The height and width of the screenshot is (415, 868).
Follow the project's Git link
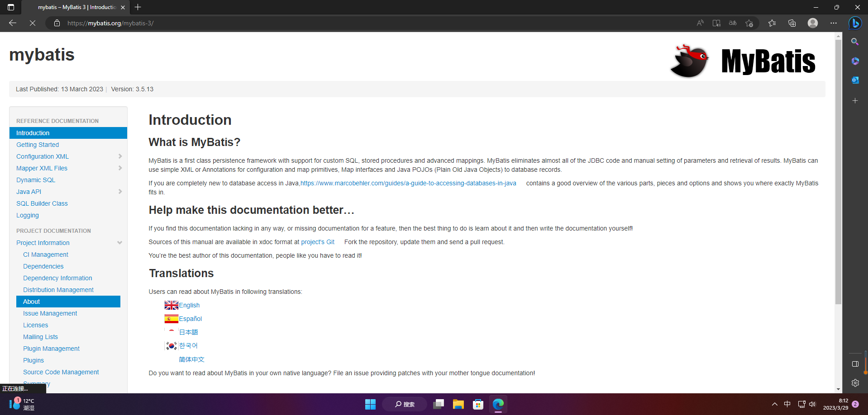(x=318, y=242)
